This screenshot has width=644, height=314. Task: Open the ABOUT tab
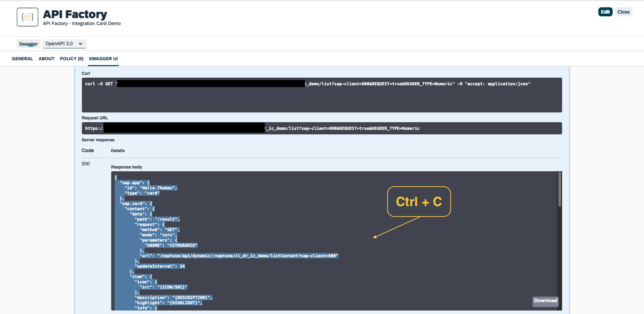click(46, 58)
